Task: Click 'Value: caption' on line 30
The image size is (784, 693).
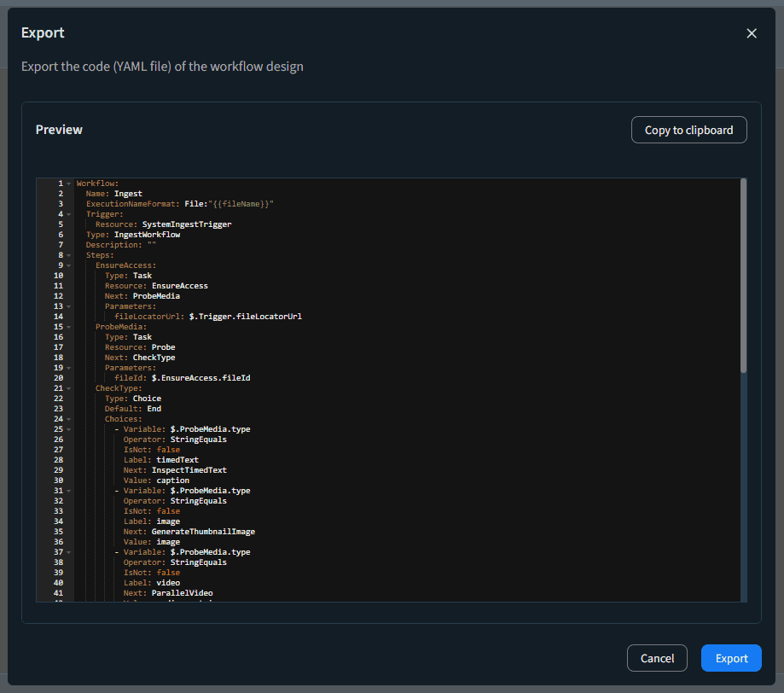Action: [156, 480]
